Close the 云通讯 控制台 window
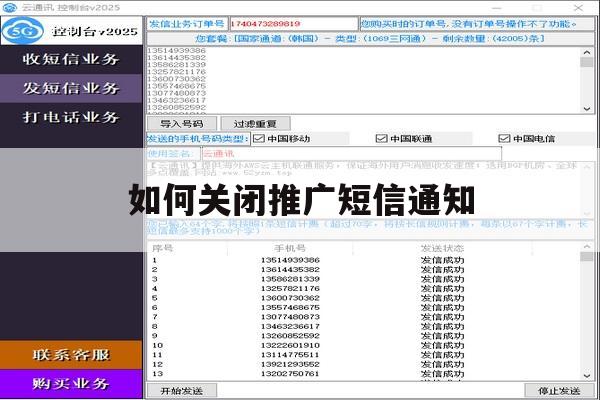The width and height of the screenshot is (600, 400). coord(578,8)
